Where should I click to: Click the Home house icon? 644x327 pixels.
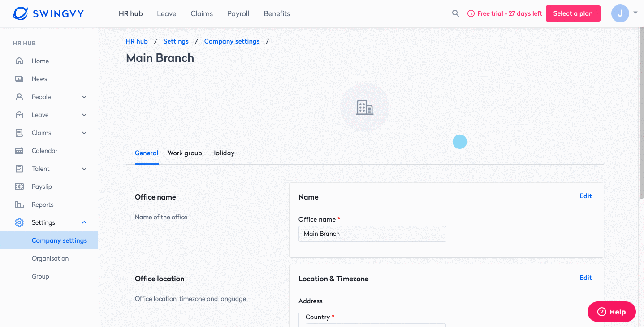(x=19, y=61)
